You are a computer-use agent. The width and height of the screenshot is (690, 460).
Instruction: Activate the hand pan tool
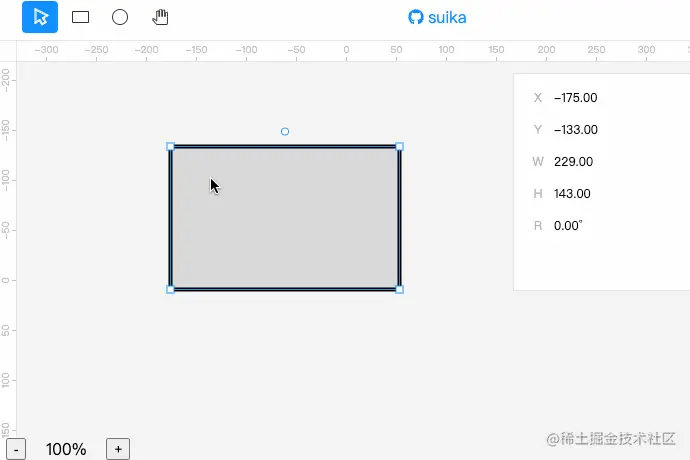pyautogui.click(x=160, y=17)
